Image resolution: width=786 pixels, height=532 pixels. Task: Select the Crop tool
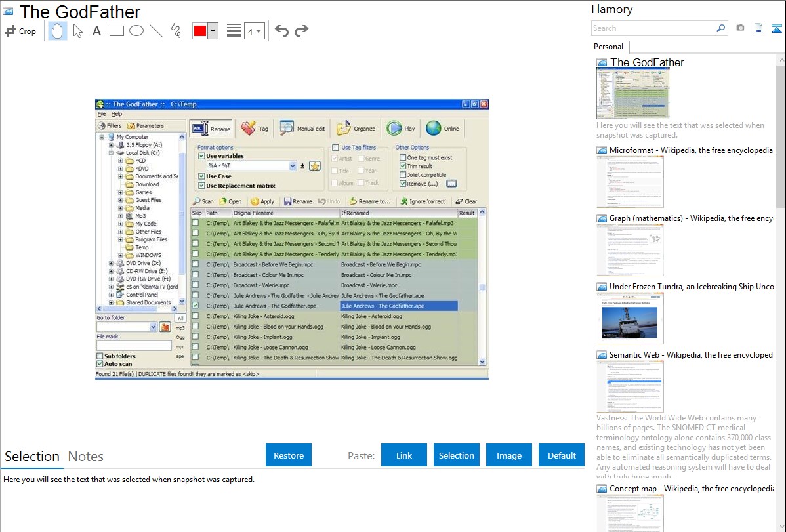coord(20,31)
